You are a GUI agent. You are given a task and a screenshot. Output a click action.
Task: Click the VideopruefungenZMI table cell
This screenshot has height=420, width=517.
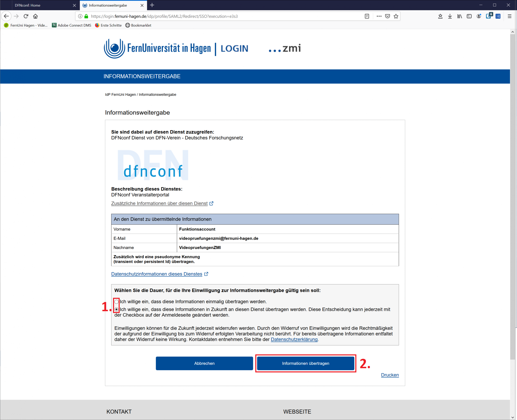(x=288, y=248)
